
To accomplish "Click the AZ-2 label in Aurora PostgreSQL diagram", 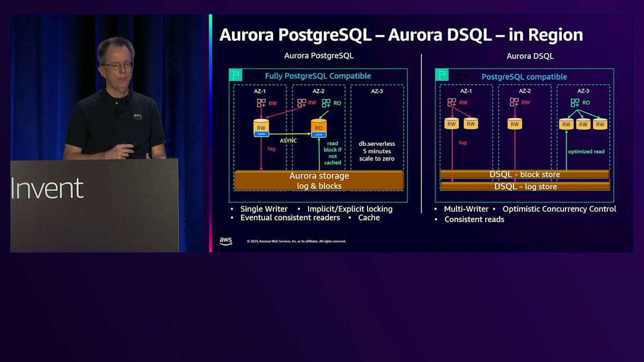I will click(x=319, y=92).
